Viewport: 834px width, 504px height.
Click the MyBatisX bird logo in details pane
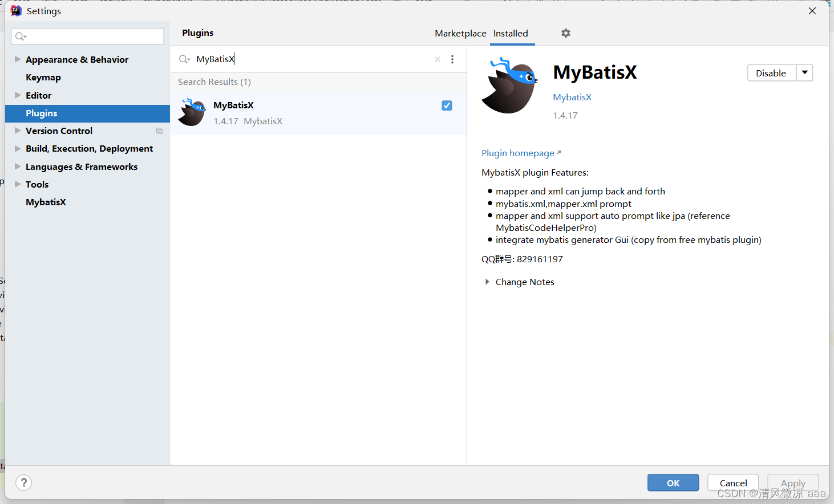click(x=509, y=86)
